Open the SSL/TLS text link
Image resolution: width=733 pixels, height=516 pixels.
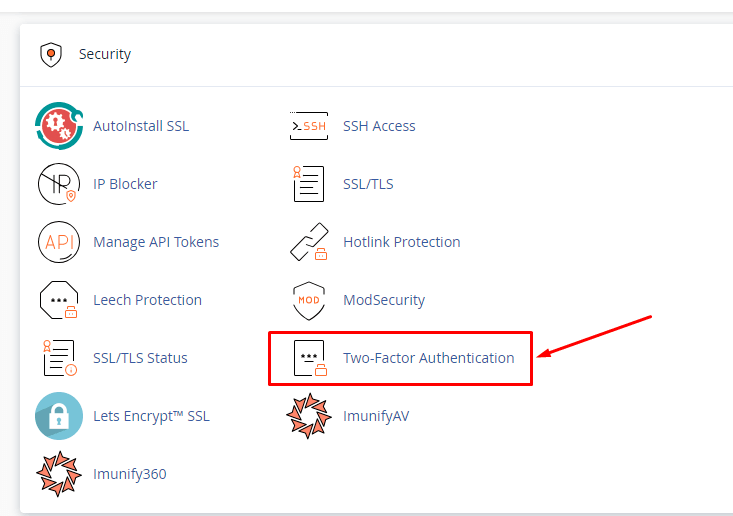(368, 184)
